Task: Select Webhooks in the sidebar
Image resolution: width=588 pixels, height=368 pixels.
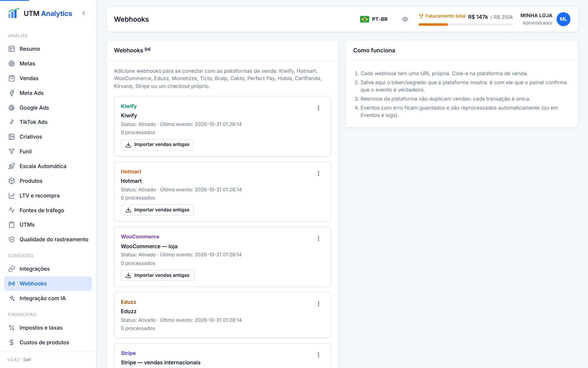Action: coord(48,284)
